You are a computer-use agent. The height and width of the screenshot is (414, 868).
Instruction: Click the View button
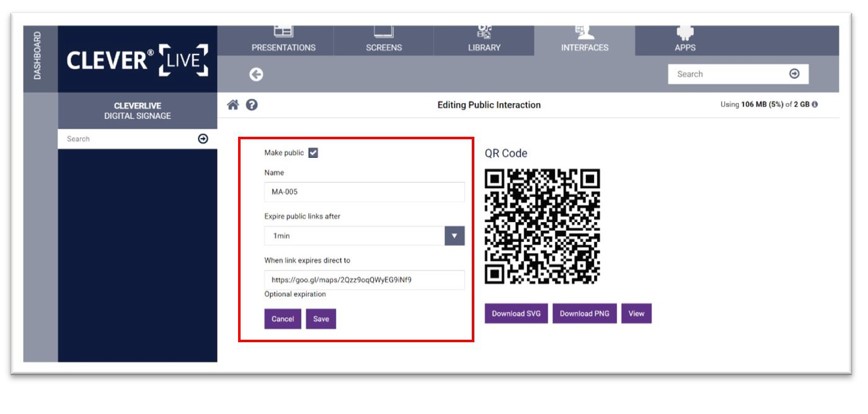click(637, 313)
